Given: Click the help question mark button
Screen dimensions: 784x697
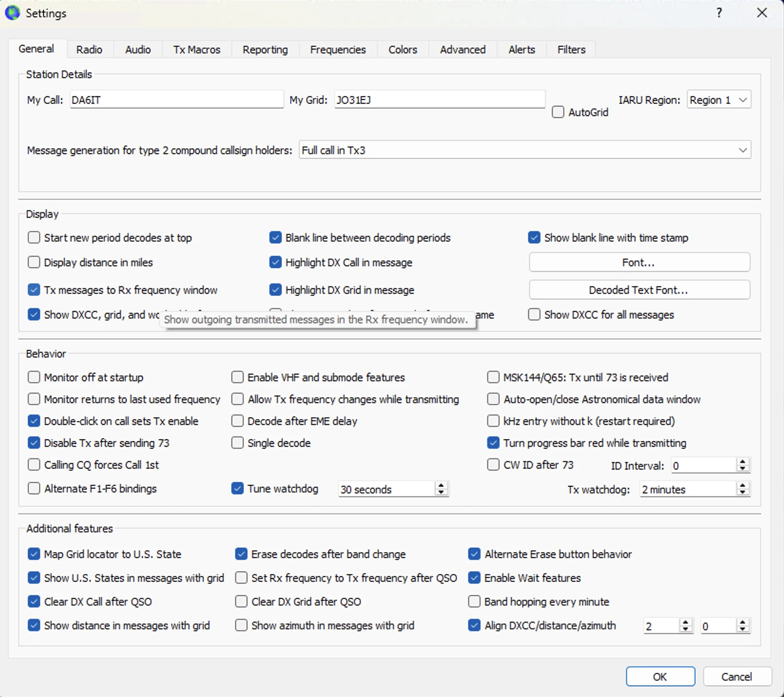Looking at the screenshot, I should 719,13.
